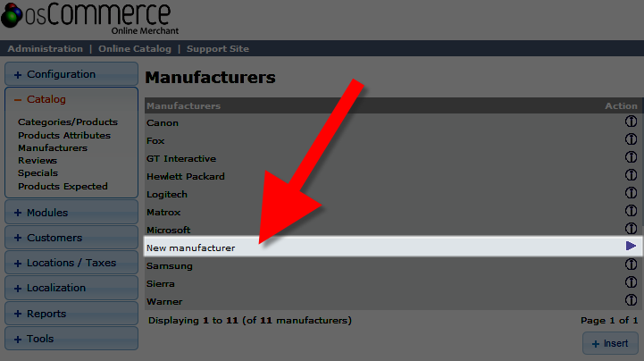The height and width of the screenshot is (361, 644).
Task: Open Categories/Products link in Catalog
Action: pyautogui.click(x=68, y=122)
